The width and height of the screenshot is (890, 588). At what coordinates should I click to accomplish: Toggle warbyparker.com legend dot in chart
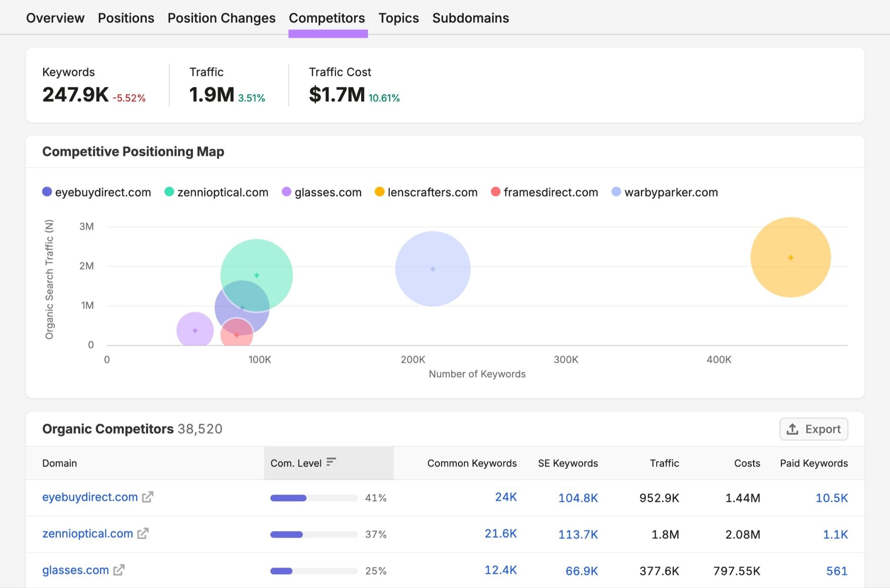(x=616, y=192)
